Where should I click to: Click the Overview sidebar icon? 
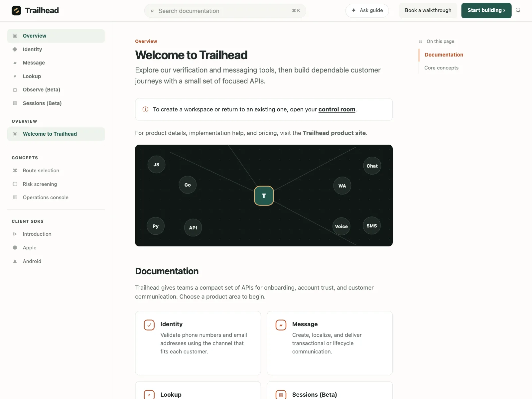15,36
